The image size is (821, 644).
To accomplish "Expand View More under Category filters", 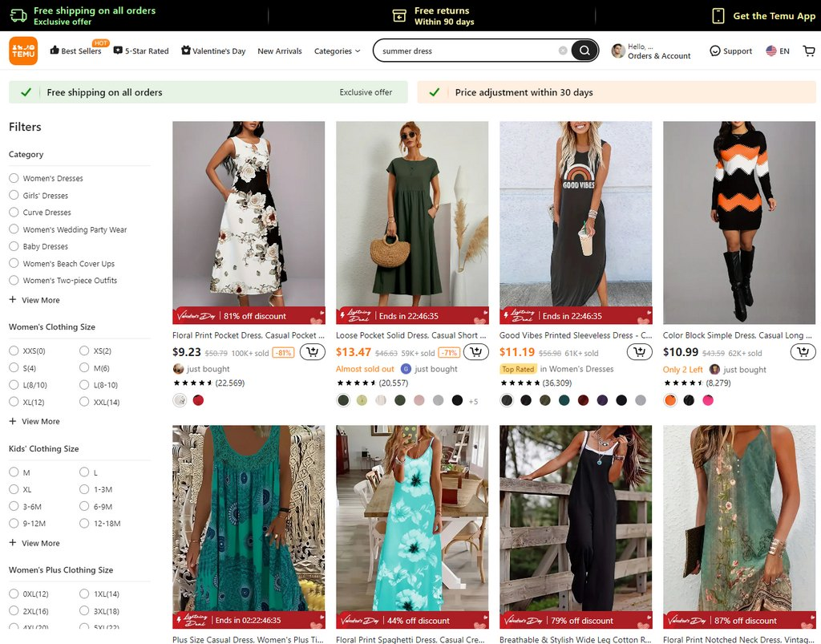I will (x=34, y=300).
